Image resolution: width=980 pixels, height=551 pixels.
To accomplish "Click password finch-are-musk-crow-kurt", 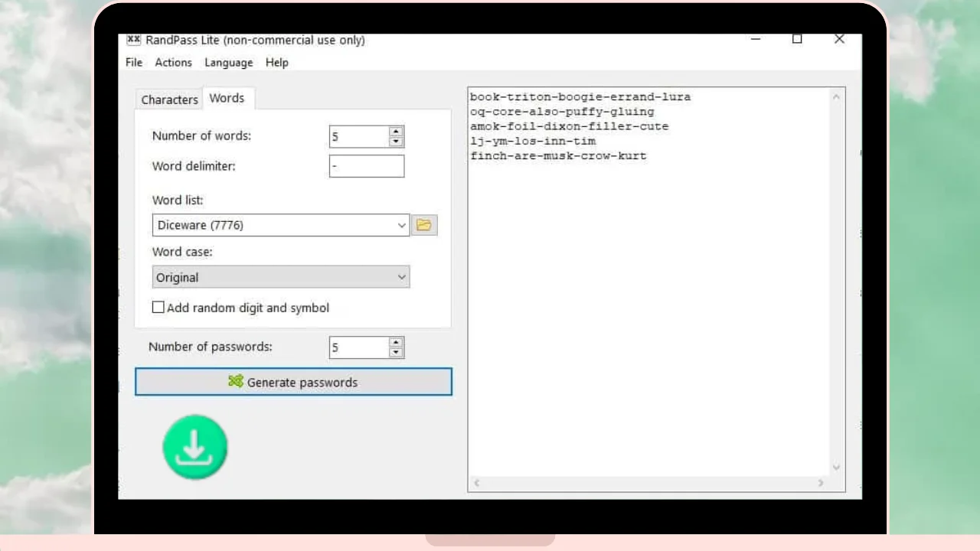I will click(x=558, y=155).
